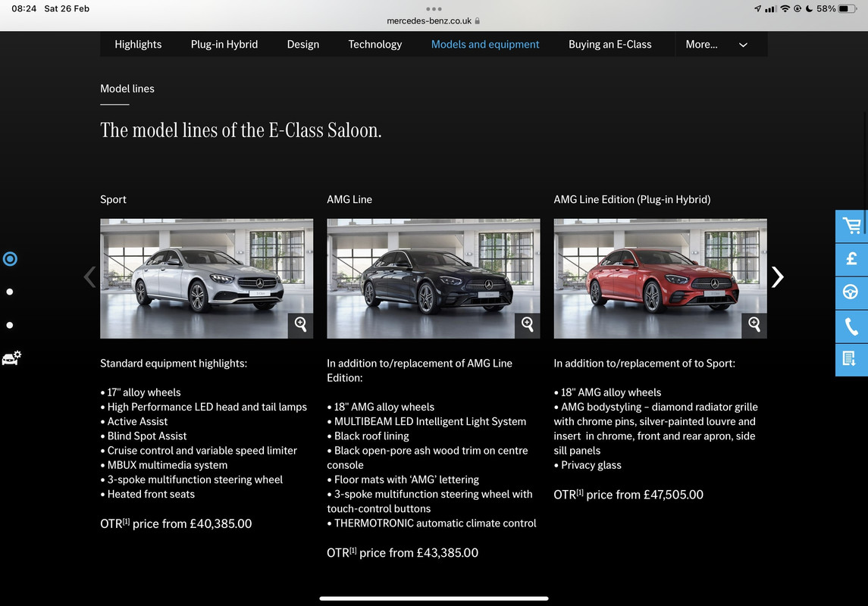Open the silver Sport saloon thumbnail

tap(206, 279)
